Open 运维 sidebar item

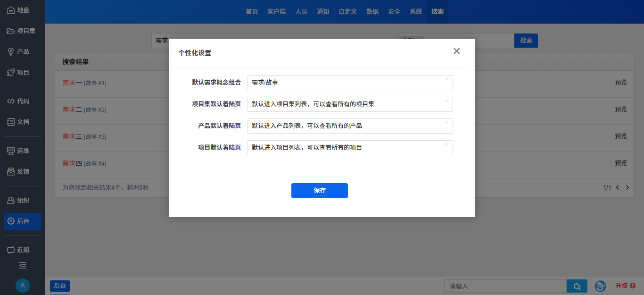[23, 151]
